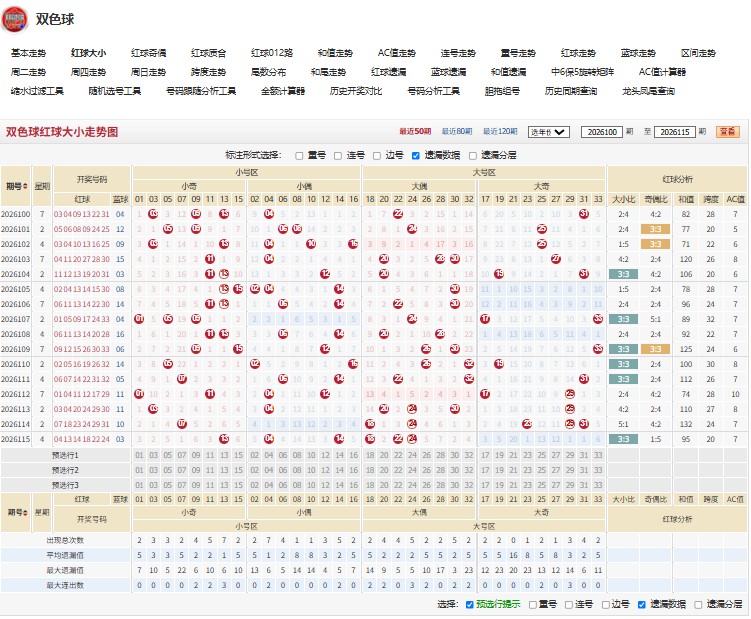Sort by 期号 using top header arrow

tap(25, 186)
